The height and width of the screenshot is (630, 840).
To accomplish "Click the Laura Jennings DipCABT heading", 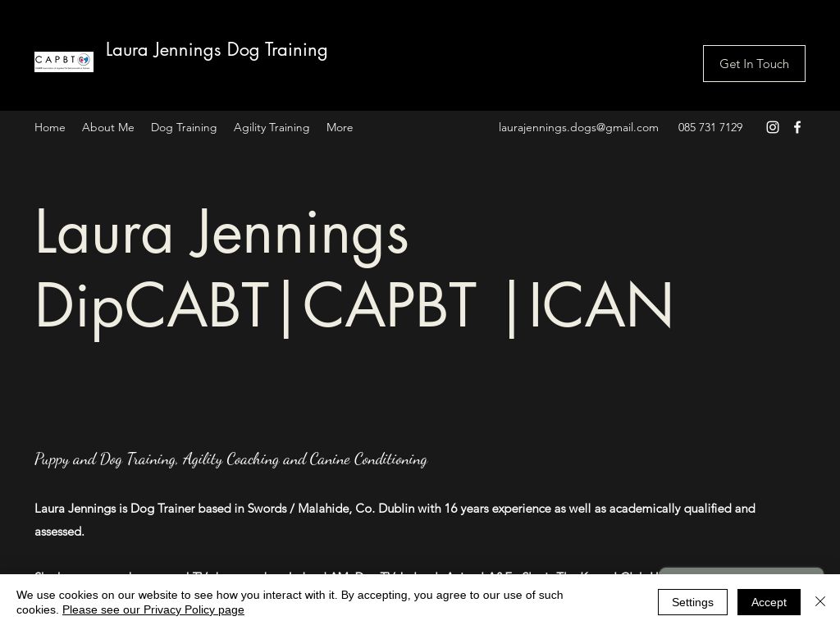I will pyautogui.click(x=354, y=268).
